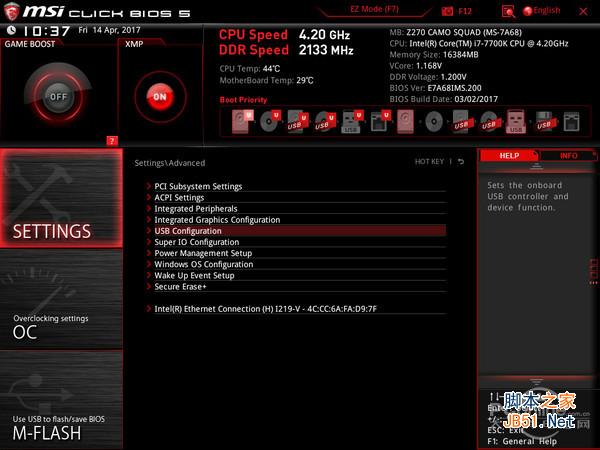Click the DDR Speed 2133 MHz reading
This screenshot has height=450, width=600.
[x=286, y=50]
